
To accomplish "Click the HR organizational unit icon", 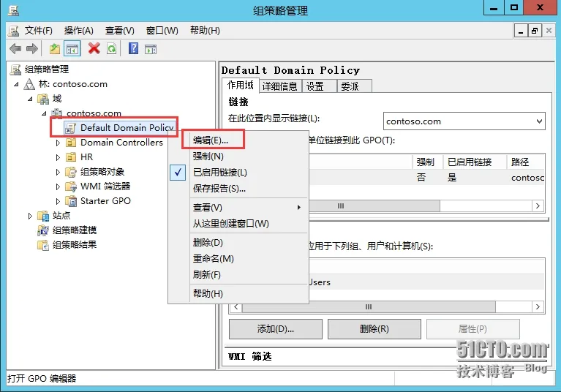I will coord(71,157).
